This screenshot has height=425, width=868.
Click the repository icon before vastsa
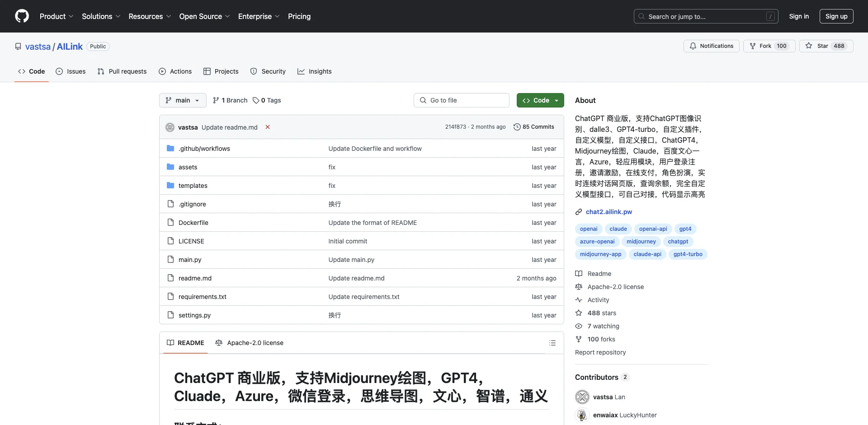pyautogui.click(x=18, y=47)
